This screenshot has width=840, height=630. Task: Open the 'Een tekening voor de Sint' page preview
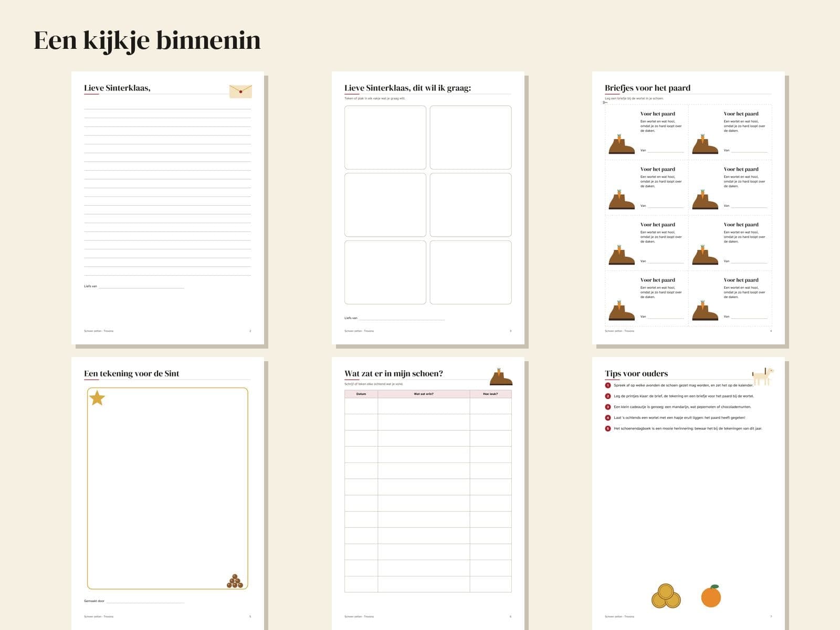coord(167,493)
